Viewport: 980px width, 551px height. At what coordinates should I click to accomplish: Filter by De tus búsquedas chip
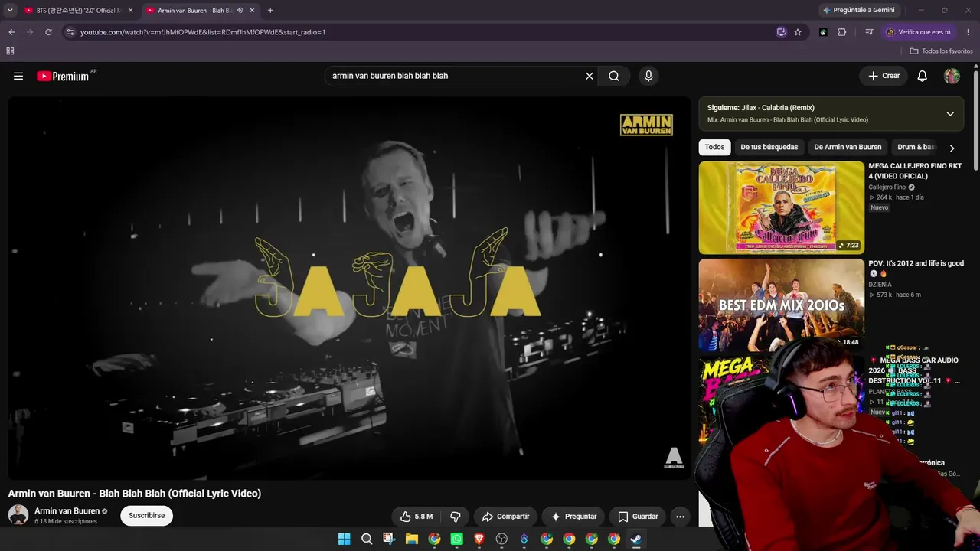(x=769, y=148)
